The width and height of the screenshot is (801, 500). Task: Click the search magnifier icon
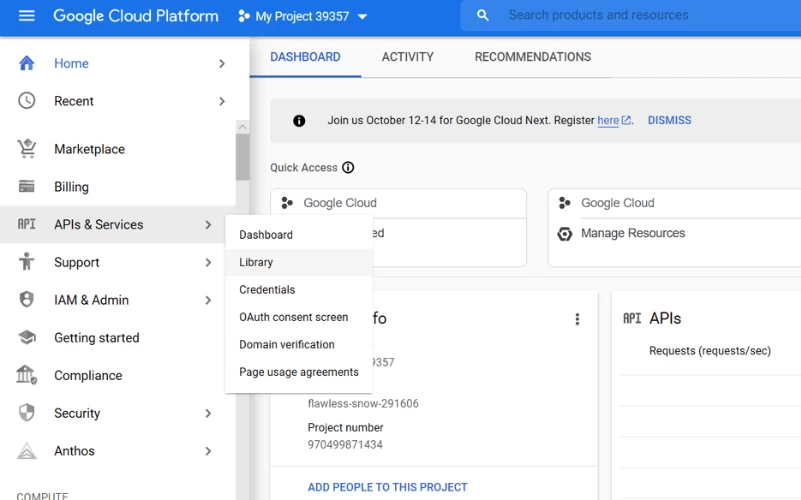[483, 15]
